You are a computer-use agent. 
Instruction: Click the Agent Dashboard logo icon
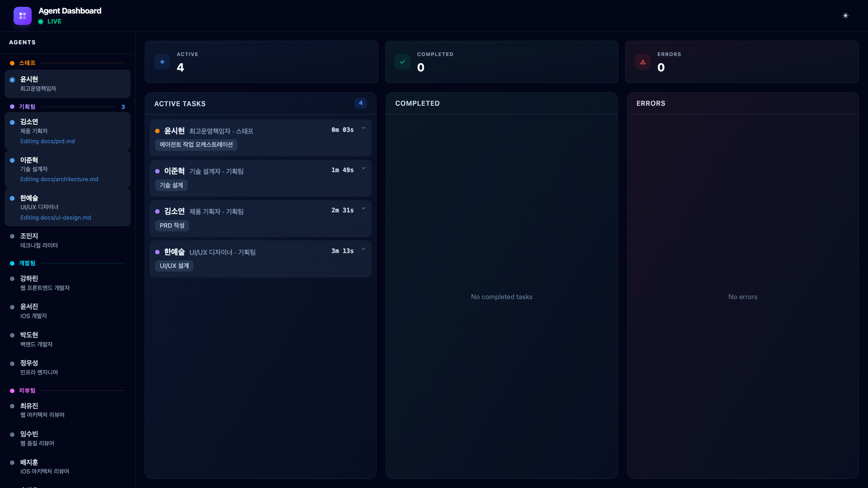22,16
